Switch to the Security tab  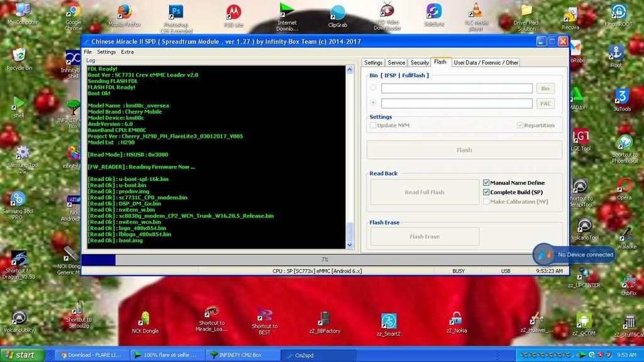click(x=419, y=62)
